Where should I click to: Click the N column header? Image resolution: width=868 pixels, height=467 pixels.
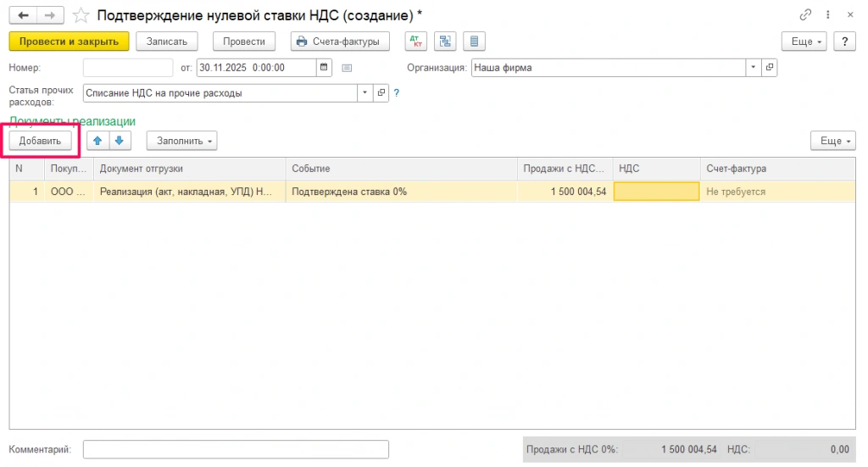pos(27,169)
